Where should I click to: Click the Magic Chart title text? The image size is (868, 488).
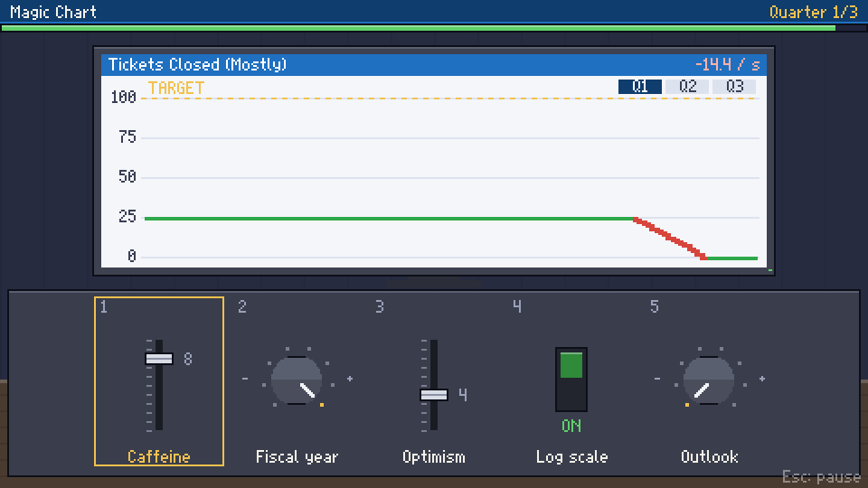tap(53, 12)
